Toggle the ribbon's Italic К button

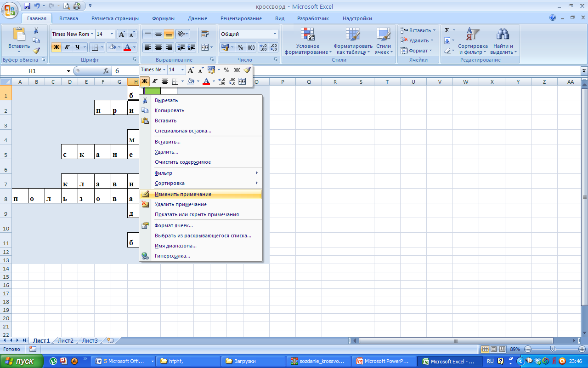(67, 47)
